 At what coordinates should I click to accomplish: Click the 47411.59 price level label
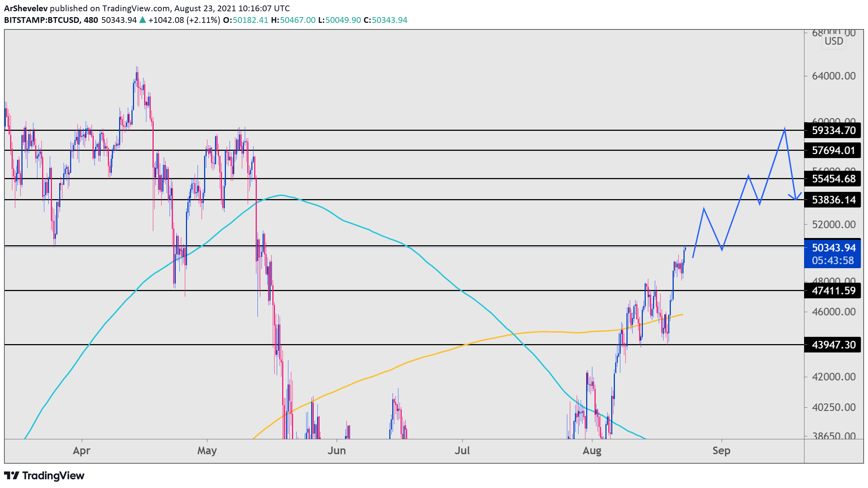click(832, 290)
